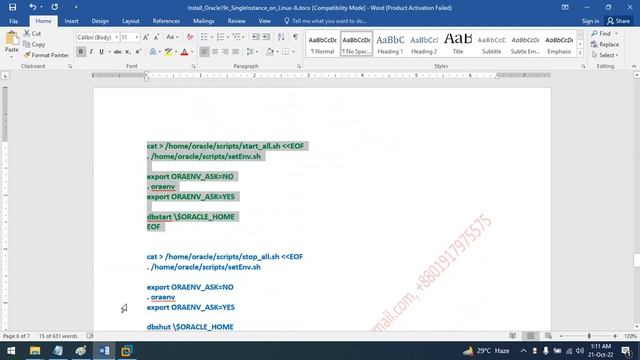Open File Explorer from taskbar
The height and width of the screenshot is (360, 640).
pos(35,351)
